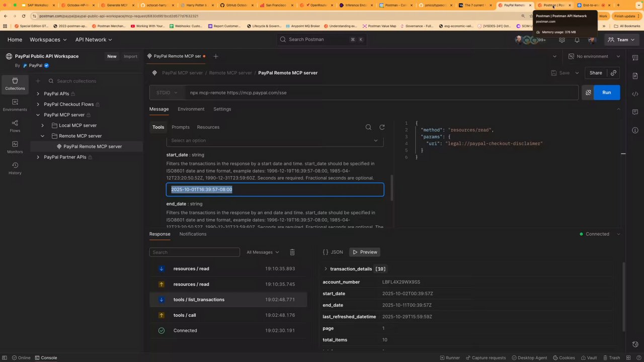This screenshot has height=362, width=644.
Task: Clear response messages with trash can icon
Action: point(292,252)
